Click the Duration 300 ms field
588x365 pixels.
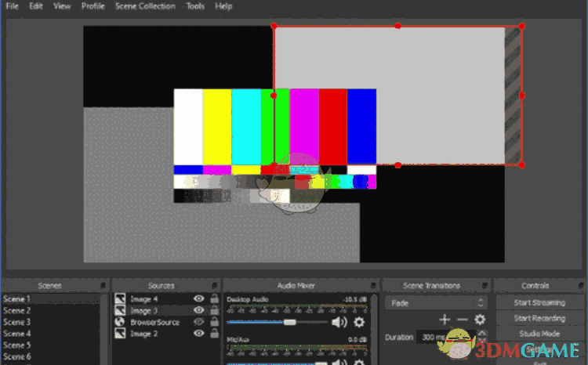click(x=446, y=337)
